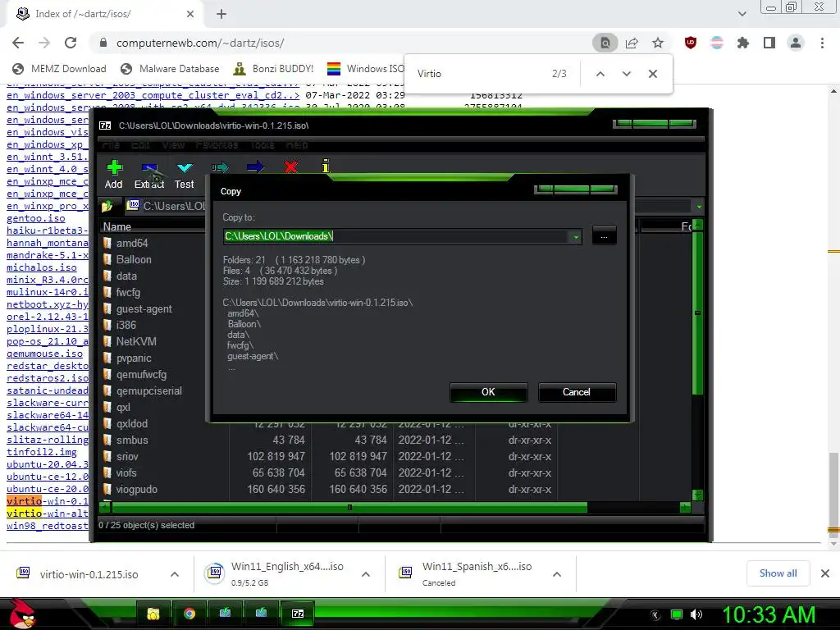The height and width of the screenshot is (630, 840).
Task: Open the Chrome extensions puzzle icon
Action: pos(743,43)
